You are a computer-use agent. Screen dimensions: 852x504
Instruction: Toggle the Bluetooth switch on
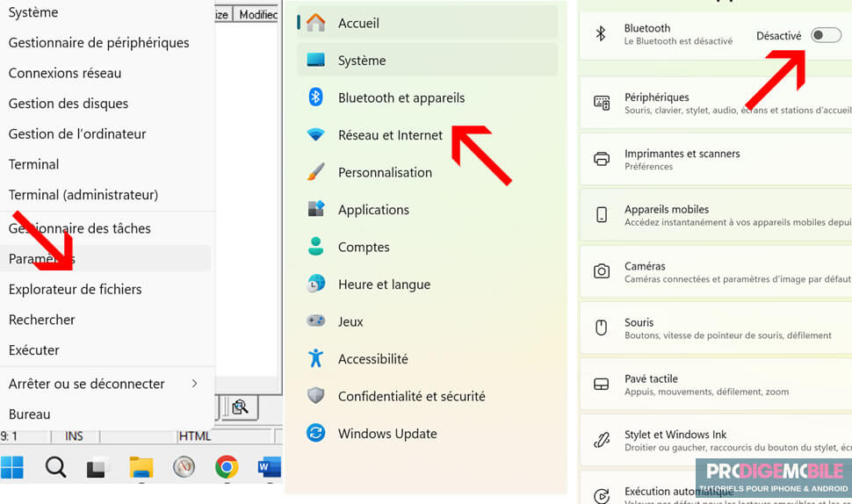pos(826,35)
